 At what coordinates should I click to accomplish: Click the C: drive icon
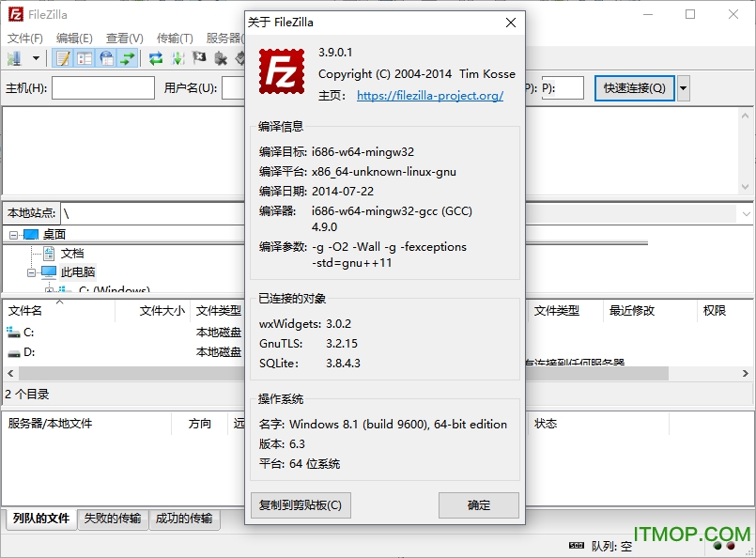coord(13,333)
